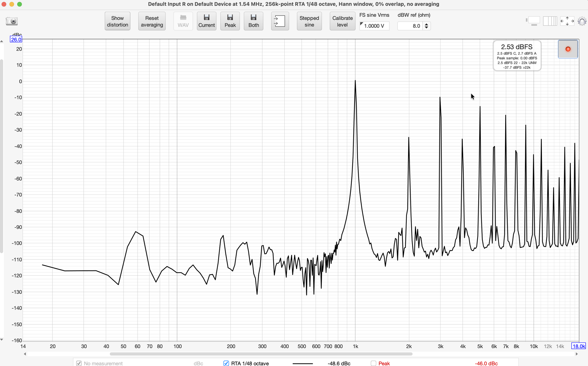Screen dimensions: 588x366
Task: Click the FS sine Vrms input field
Action: point(374,26)
